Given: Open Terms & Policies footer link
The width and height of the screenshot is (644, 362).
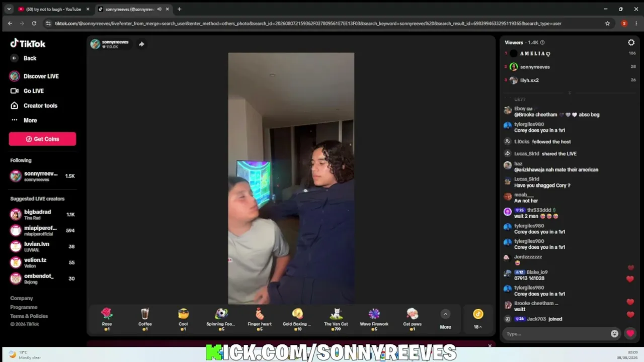Looking at the screenshot, I should click(29, 316).
